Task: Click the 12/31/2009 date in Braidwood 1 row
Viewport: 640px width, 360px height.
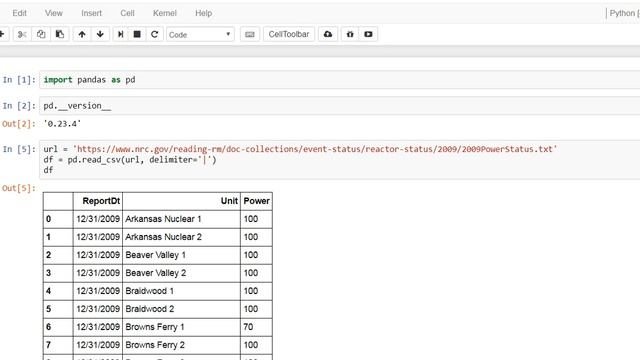Action: 98,291
